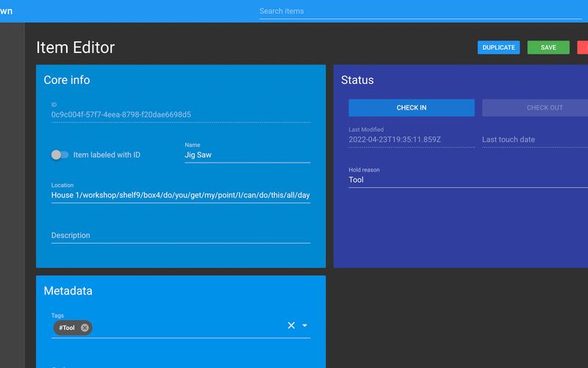The width and height of the screenshot is (588, 368).
Task: Click the empty Description field
Action: pos(180,236)
